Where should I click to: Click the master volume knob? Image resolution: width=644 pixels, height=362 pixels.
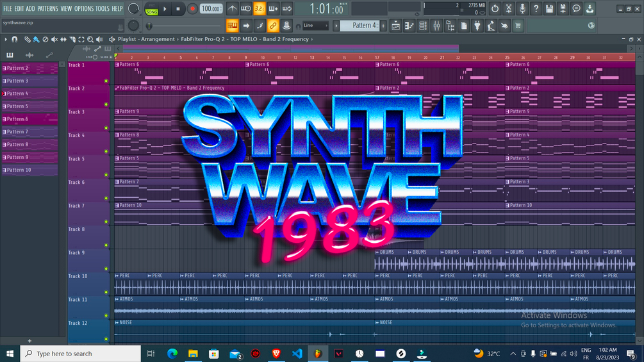(x=133, y=8)
